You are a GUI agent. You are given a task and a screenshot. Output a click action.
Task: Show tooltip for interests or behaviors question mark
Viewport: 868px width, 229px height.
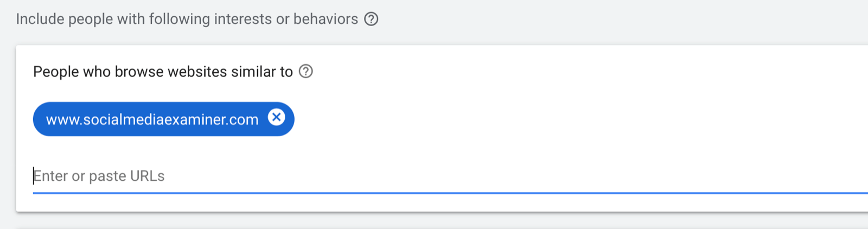371,19
